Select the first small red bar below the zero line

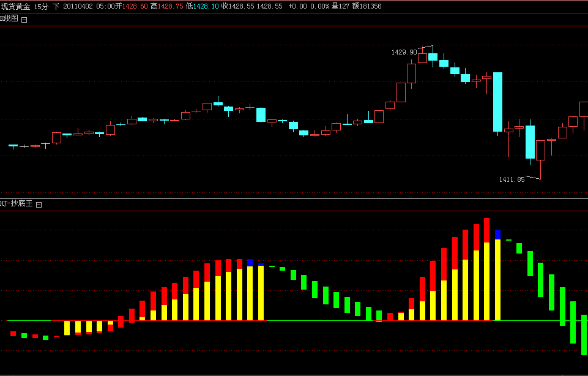13,334
